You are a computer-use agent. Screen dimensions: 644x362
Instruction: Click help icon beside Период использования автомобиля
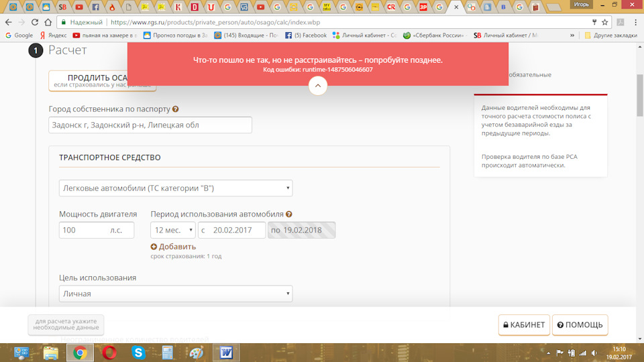coord(289,214)
